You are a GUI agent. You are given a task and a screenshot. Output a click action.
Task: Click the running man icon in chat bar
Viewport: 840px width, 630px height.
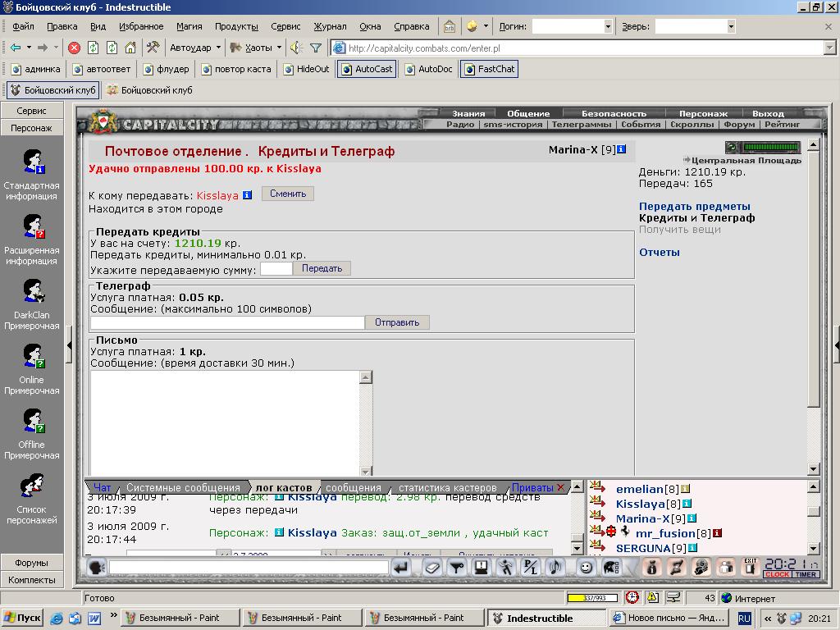[x=505, y=568]
